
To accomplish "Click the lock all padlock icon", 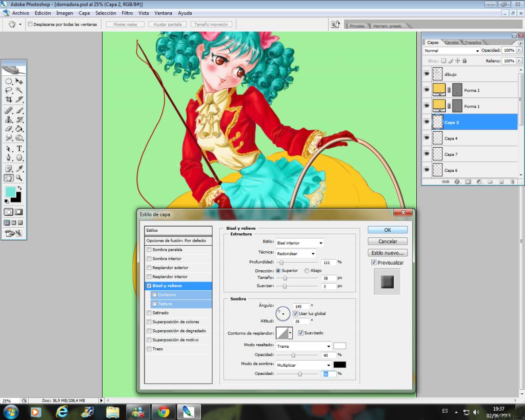I will pyautogui.click(x=465, y=61).
